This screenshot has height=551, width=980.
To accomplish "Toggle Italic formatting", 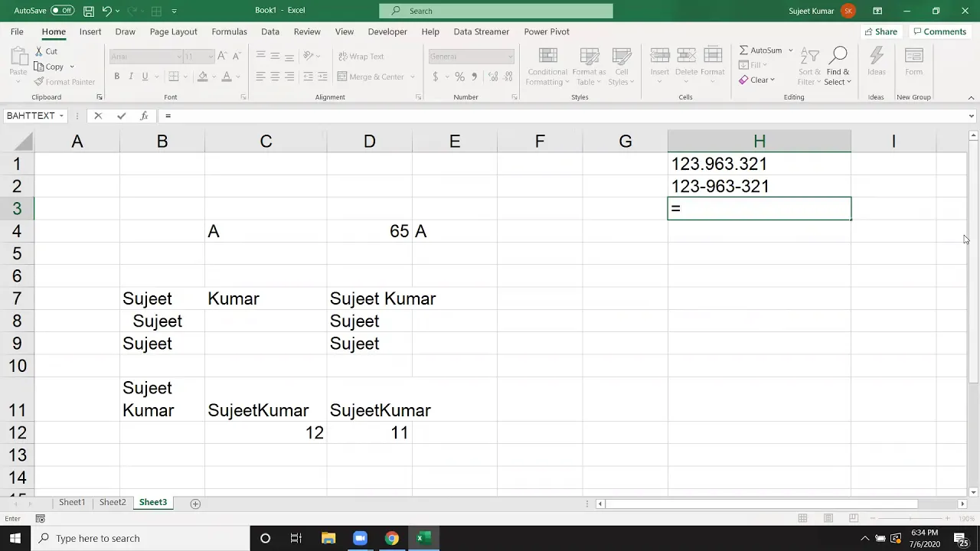I will click(131, 77).
